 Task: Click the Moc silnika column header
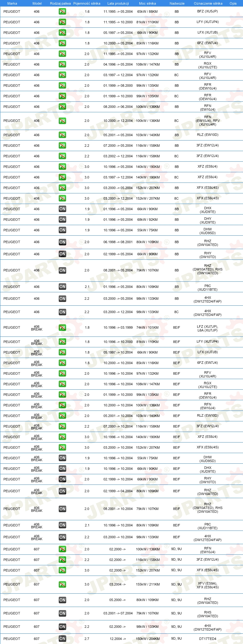(148, 3)
